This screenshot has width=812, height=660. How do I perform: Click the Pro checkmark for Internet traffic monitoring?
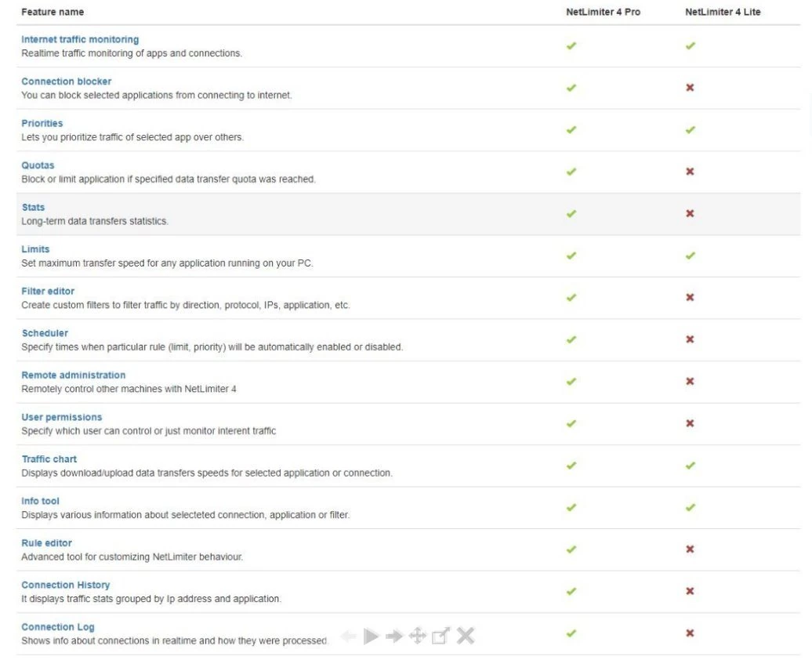(x=571, y=45)
